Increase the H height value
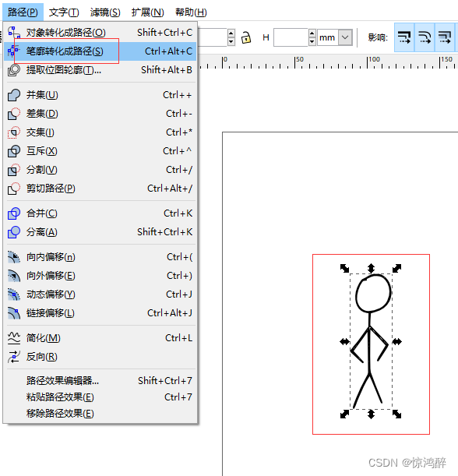Image resolution: width=458 pixels, height=476 pixels. [x=312, y=33]
